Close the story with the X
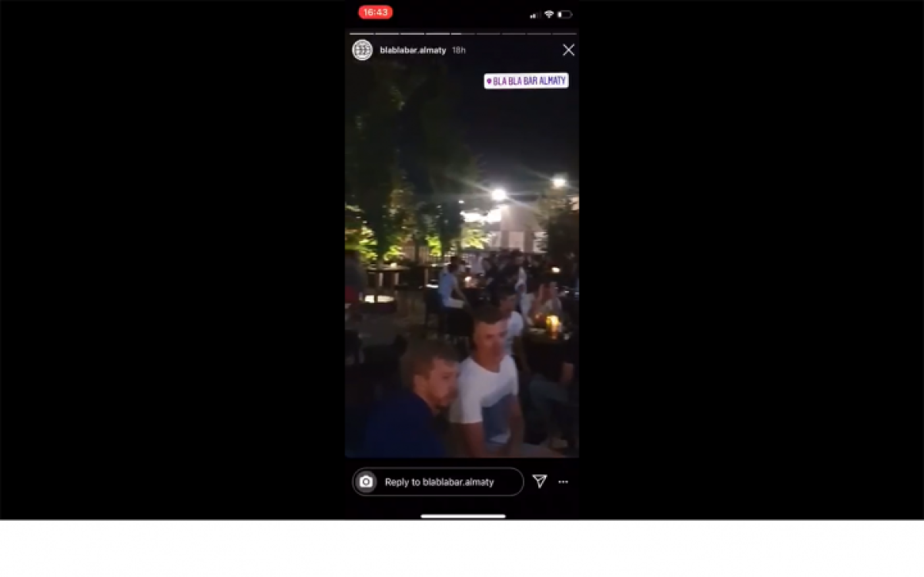924x577 pixels. (x=568, y=50)
